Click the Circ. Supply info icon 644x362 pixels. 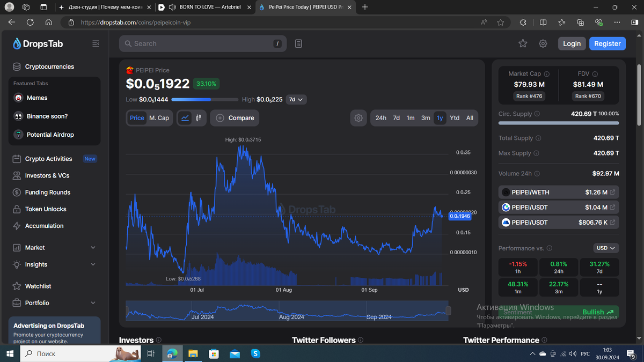click(x=537, y=114)
